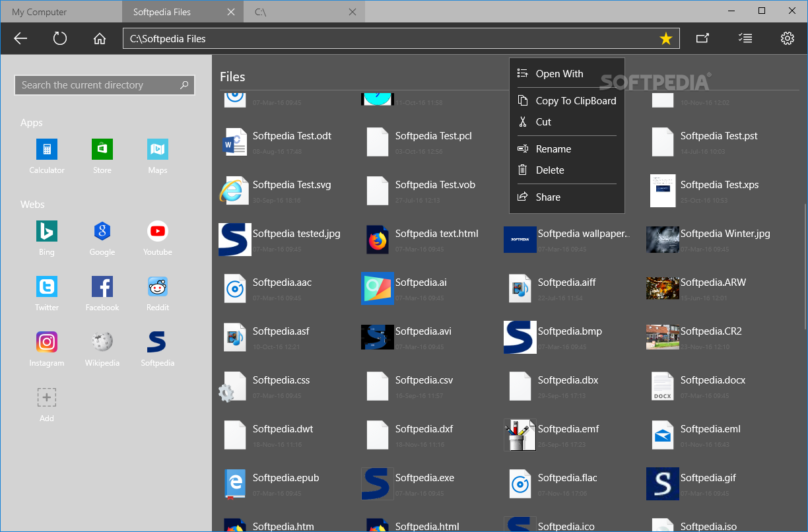The image size is (808, 532).
Task: Select the Softpedia.gif thumbnail
Action: tap(663, 484)
